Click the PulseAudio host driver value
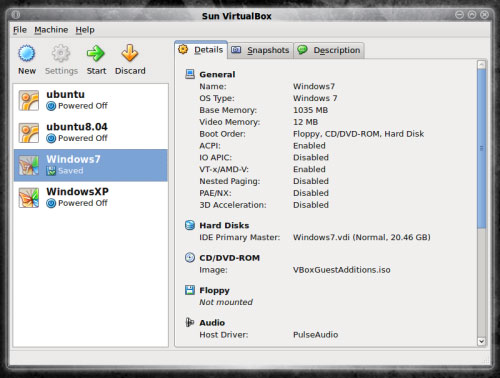 [315, 334]
